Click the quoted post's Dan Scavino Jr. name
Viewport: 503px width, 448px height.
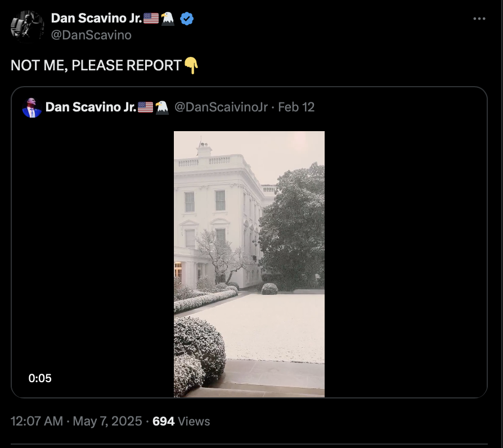[91, 107]
